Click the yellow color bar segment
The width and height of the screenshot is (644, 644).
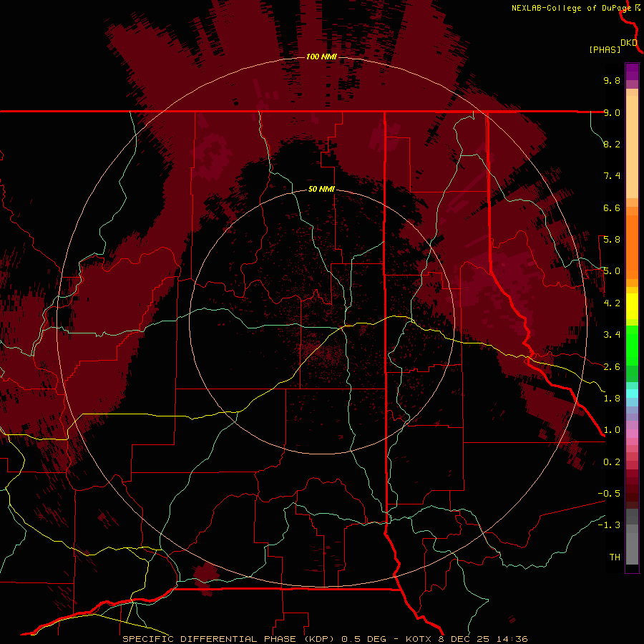tap(632, 306)
